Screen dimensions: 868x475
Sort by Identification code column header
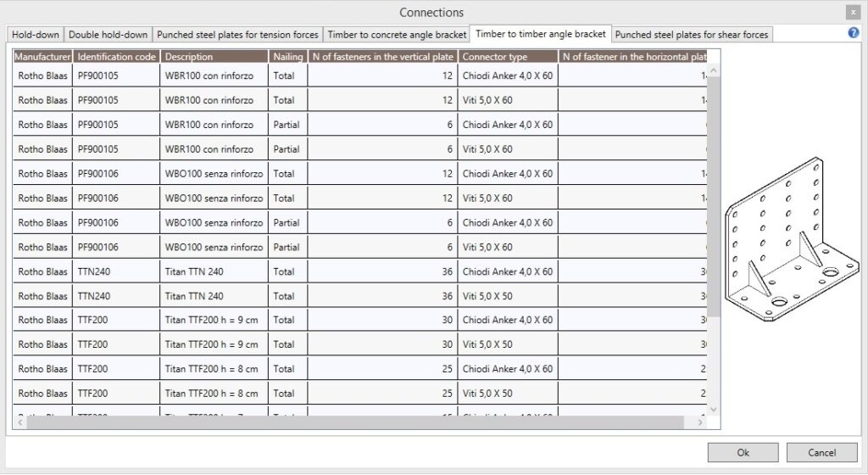point(116,57)
